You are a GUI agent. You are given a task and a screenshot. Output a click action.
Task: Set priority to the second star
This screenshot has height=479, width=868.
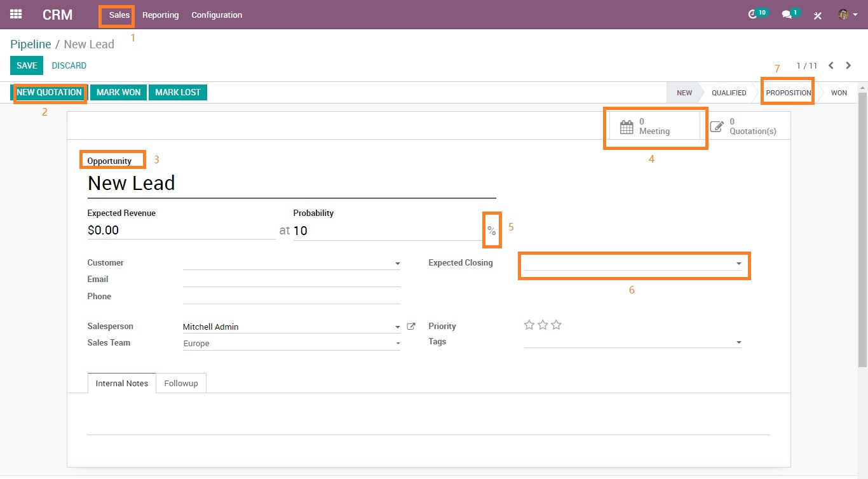point(543,325)
